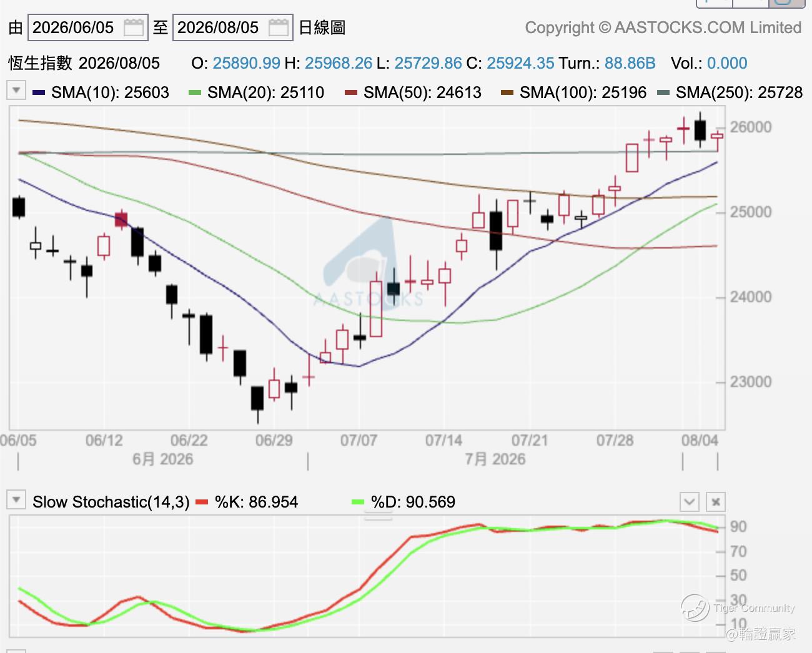
Task: Click the 06/05 date axis label
Action: point(18,441)
